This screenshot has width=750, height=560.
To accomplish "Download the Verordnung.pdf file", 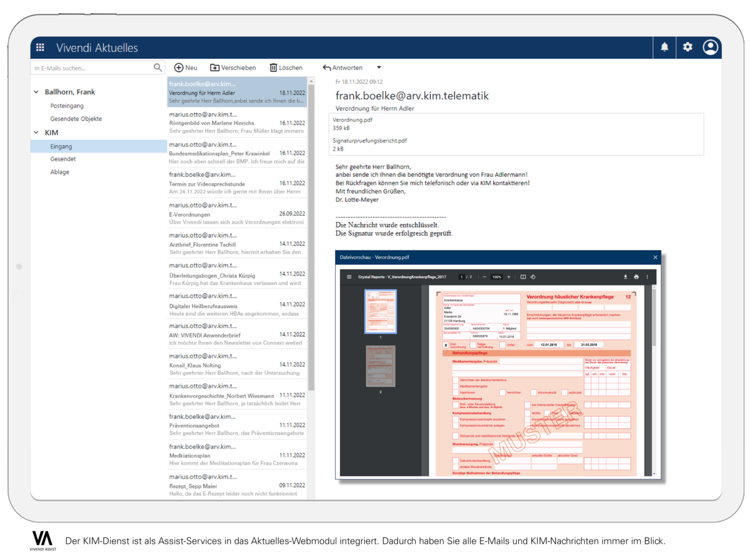I will click(626, 277).
